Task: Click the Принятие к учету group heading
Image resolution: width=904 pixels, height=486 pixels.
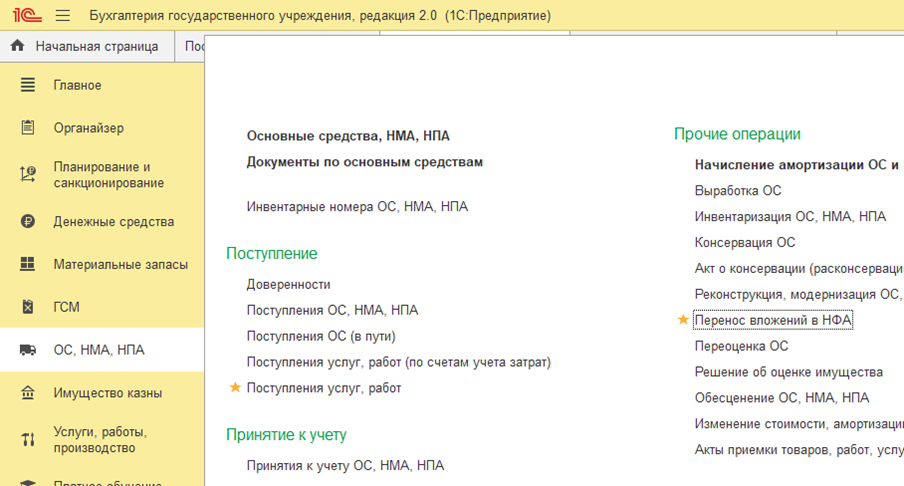Action: point(286,435)
